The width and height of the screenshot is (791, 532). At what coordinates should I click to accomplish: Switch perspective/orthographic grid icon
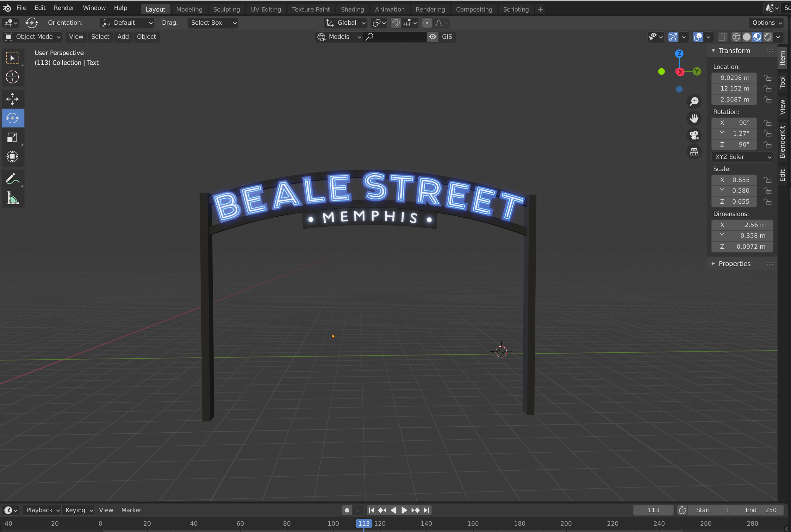(694, 152)
